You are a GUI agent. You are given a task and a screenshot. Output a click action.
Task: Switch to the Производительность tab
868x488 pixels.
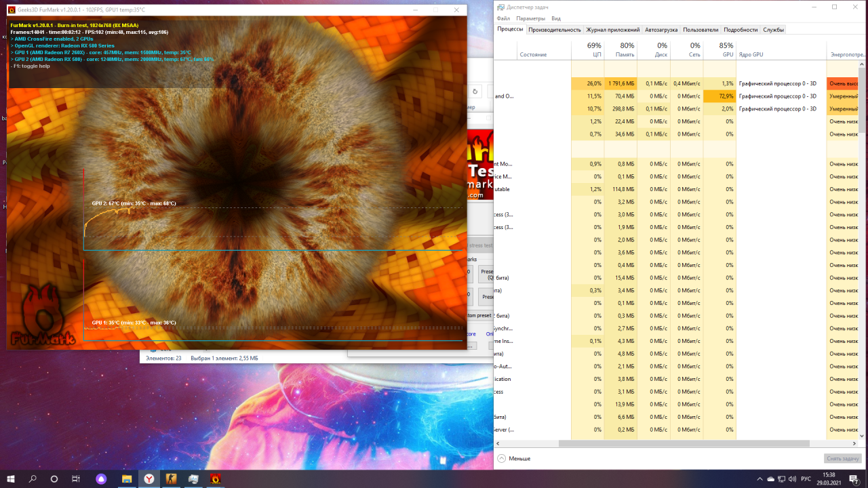(555, 30)
